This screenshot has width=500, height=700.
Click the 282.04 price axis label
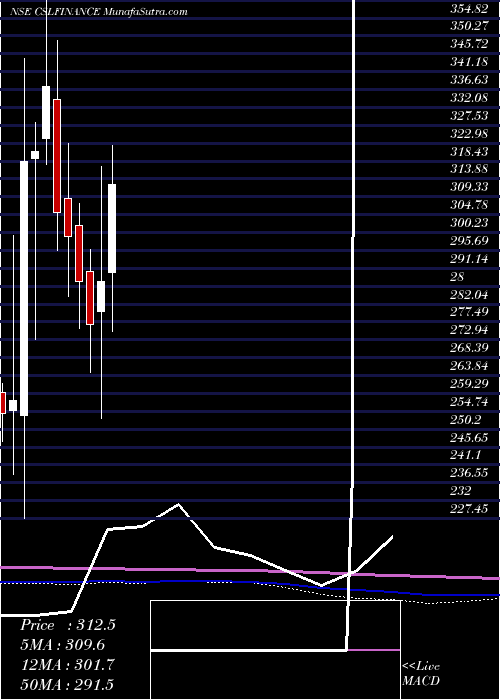(x=469, y=294)
